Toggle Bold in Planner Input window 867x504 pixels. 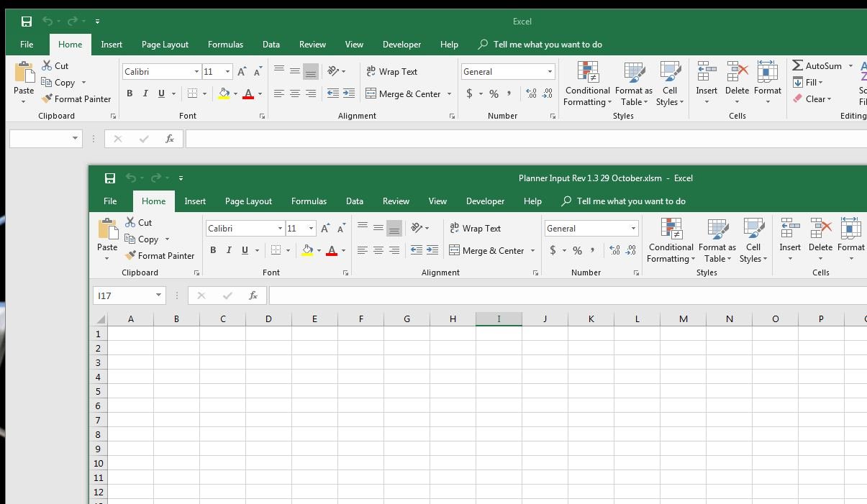point(213,250)
